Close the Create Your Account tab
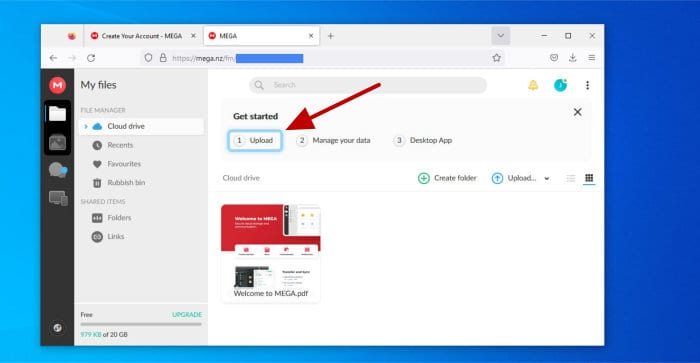The image size is (700, 363). [x=193, y=36]
